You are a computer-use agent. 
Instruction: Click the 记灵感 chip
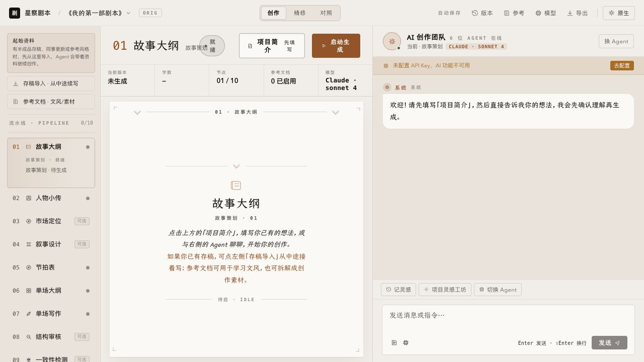398,290
